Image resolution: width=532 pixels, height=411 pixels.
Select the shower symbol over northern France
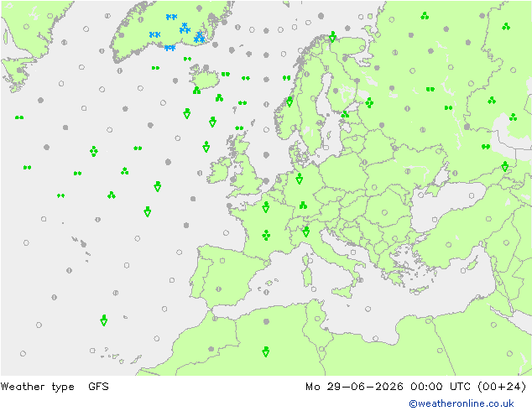tap(266, 207)
